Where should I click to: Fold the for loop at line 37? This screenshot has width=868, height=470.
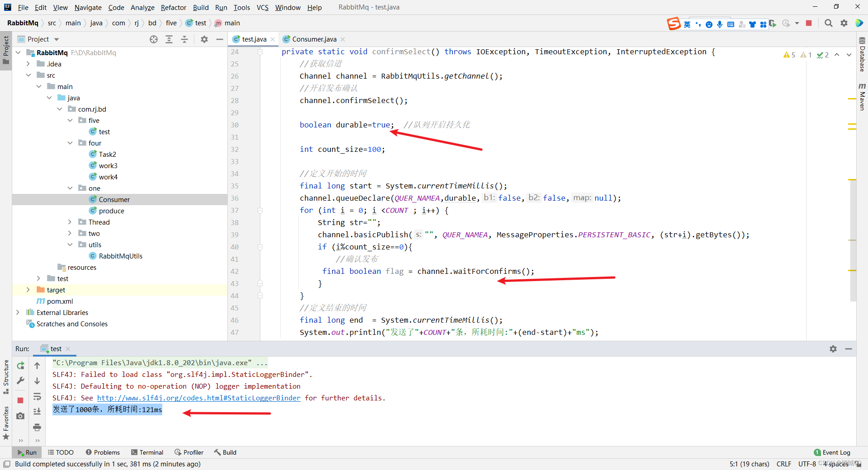pos(260,210)
